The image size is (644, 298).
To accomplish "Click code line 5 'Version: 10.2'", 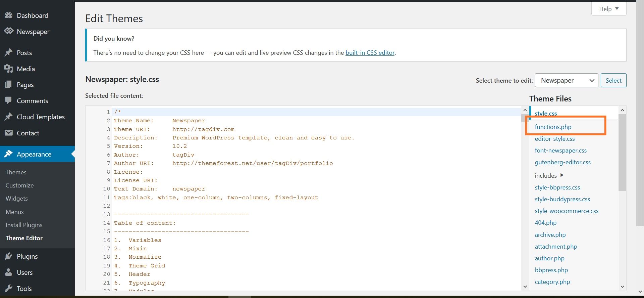I will click(150, 146).
